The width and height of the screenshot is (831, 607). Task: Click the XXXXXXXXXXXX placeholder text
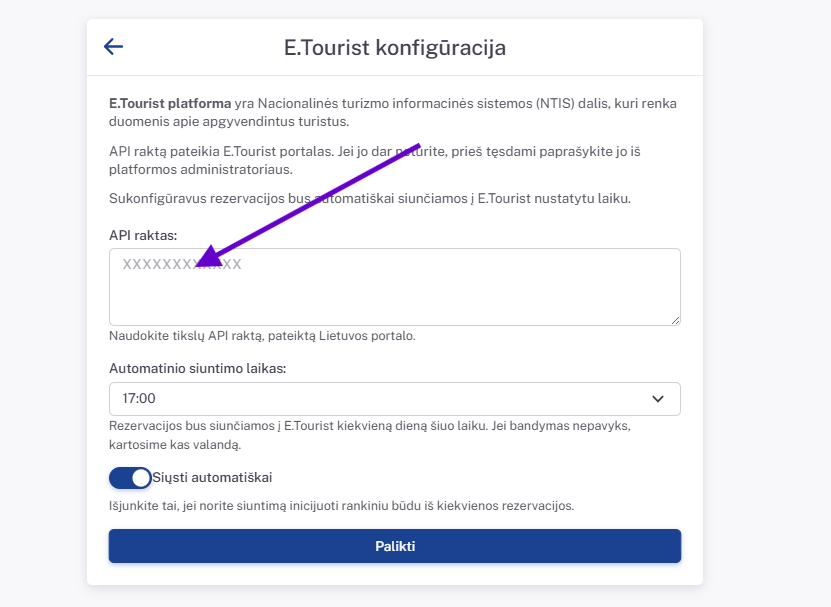coord(182,265)
